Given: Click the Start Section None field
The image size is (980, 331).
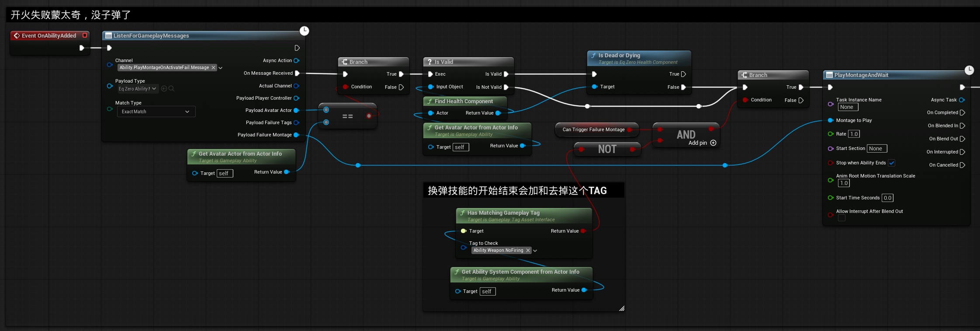Looking at the screenshot, I should (x=876, y=149).
